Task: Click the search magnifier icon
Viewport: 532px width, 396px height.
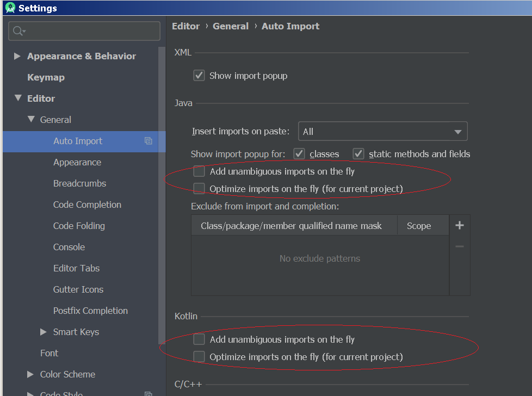Action: click(x=18, y=31)
